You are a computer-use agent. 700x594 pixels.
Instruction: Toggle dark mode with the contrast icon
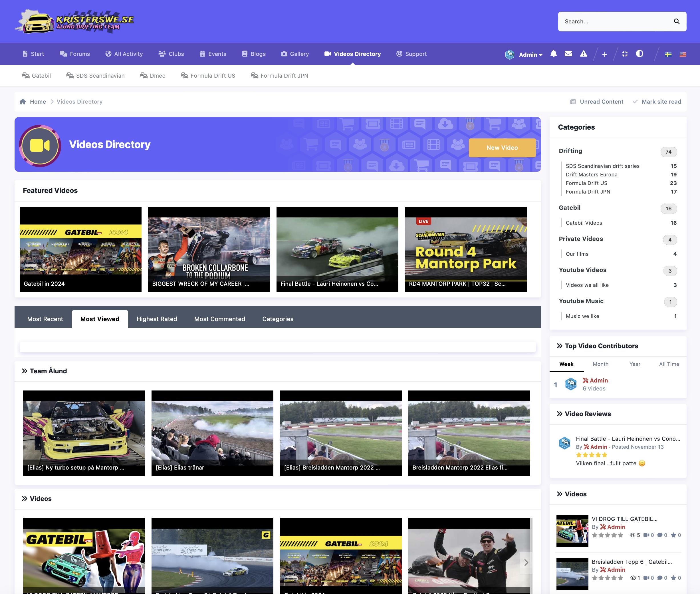click(640, 54)
